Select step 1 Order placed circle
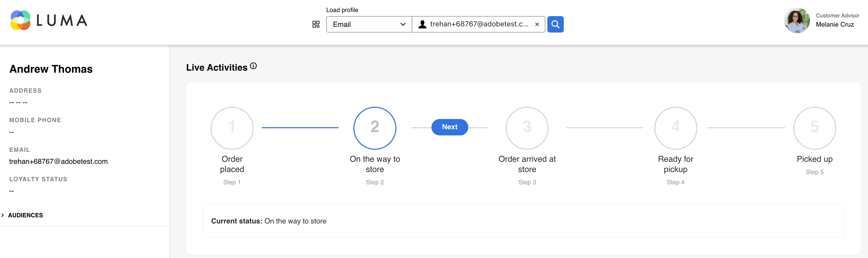The image size is (868, 258). pyautogui.click(x=232, y=128)
